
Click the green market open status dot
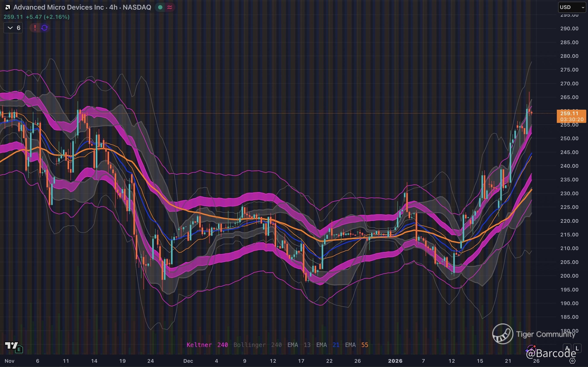160,7
